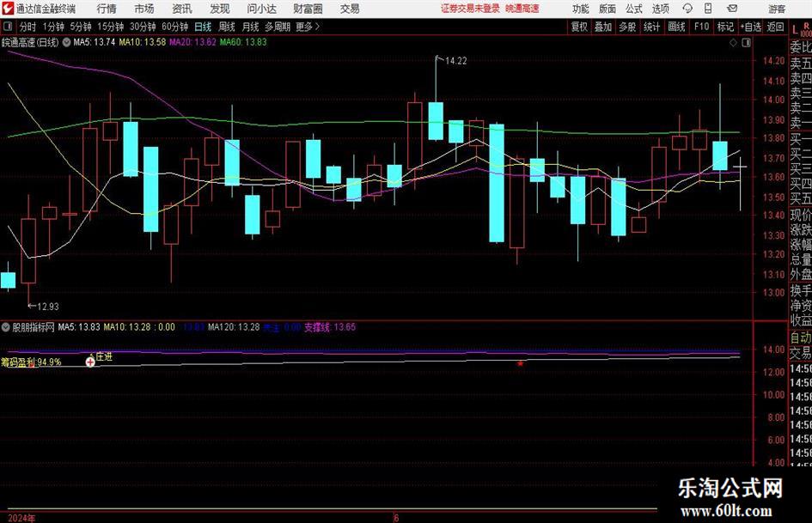This screenshot has height=523, width=812.
Task: Click the red star marker in indicator
Action: (x=521, y=363)
